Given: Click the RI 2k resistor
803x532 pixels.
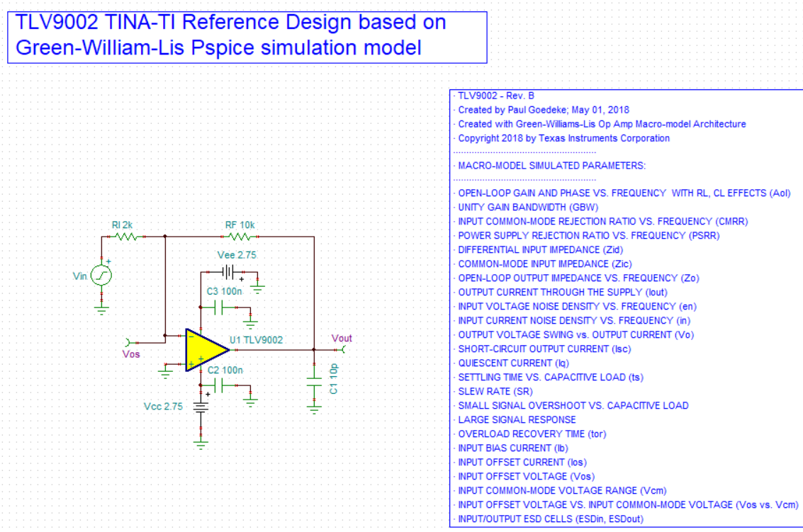Looking at the screenshot, I should point(126,237).
